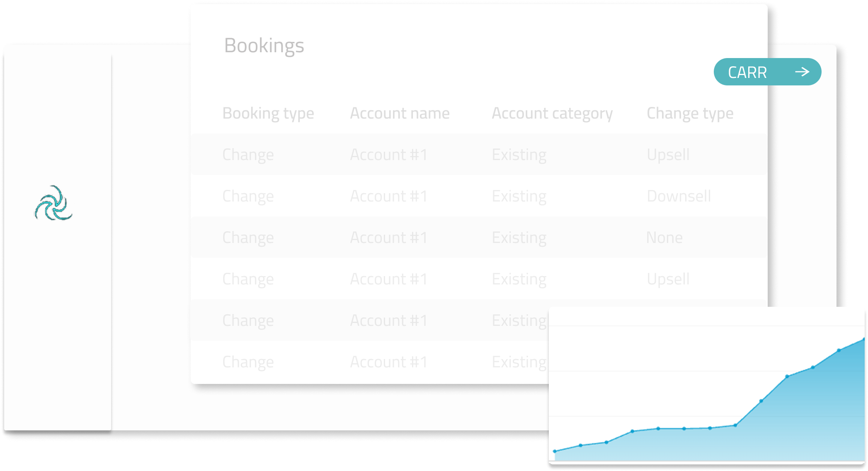Click the data point where the chart rises steeply

click(762, 401)
